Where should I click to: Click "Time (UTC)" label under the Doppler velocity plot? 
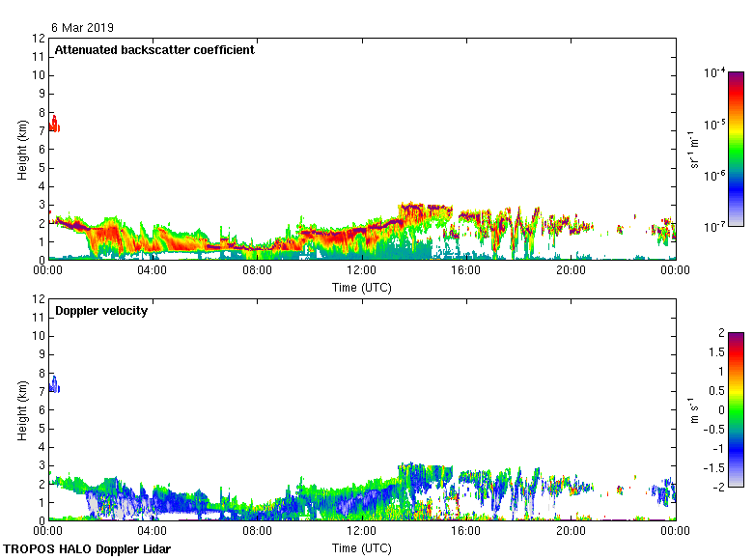point(362,548)
